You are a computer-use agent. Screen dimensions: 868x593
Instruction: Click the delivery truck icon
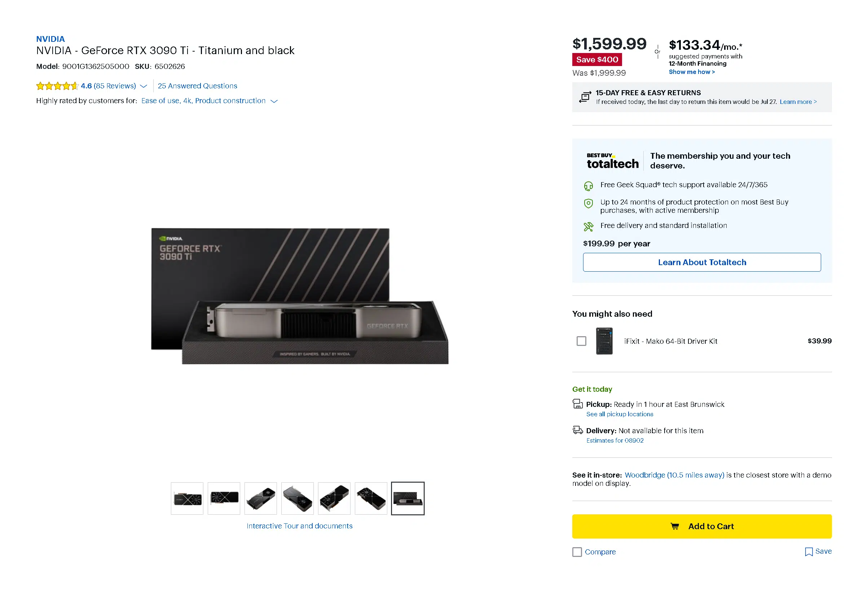577,430
